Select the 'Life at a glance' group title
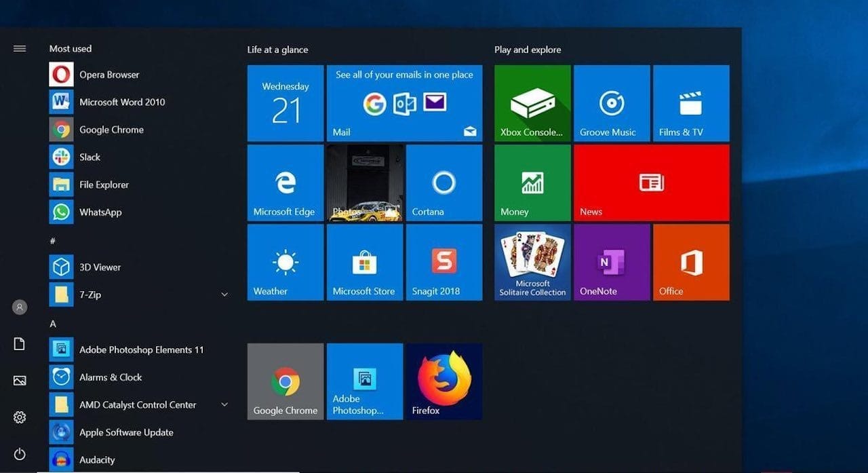The height and width of the screenshot is (473, 868). click(277, 50)
